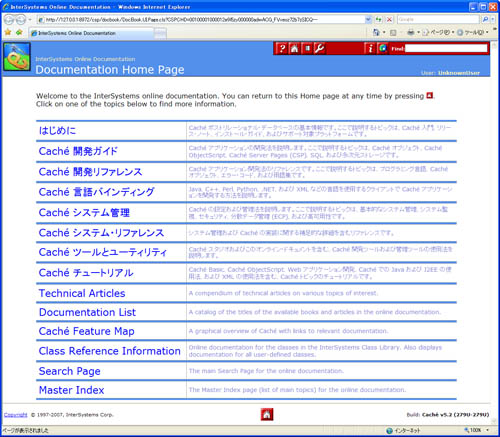Click the globe icon beside Find
Image resolution: width=500 pixels, height=437 pixels.
click(383, 49)
